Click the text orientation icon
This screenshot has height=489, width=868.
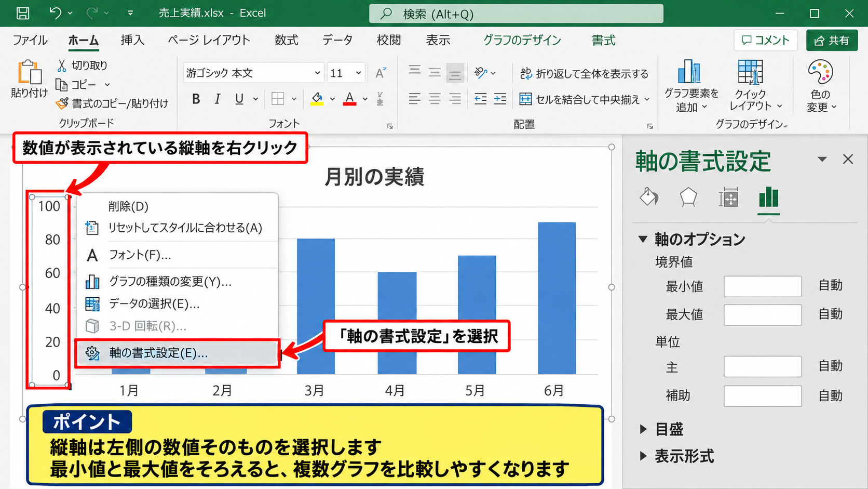click(481, 73)
